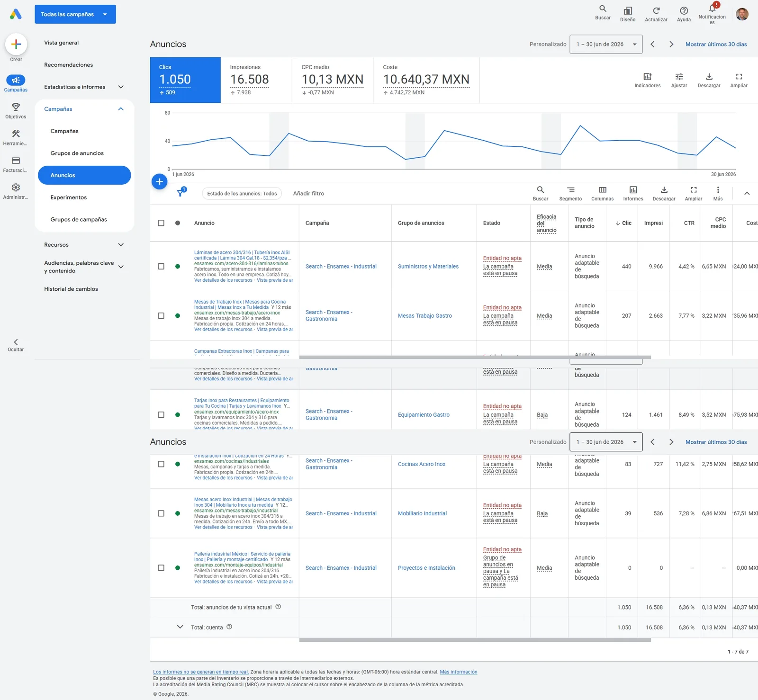
Task: Expand Estadísticas e informes section
Action: point(84,87)
